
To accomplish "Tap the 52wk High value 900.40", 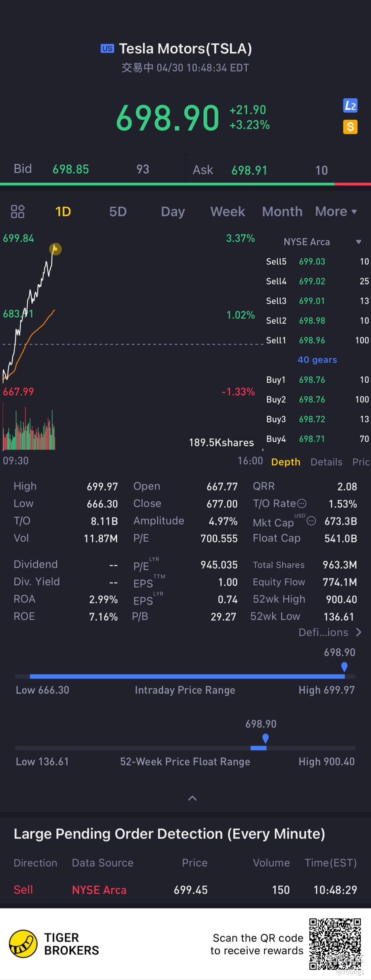I will (x=341, y=600).
